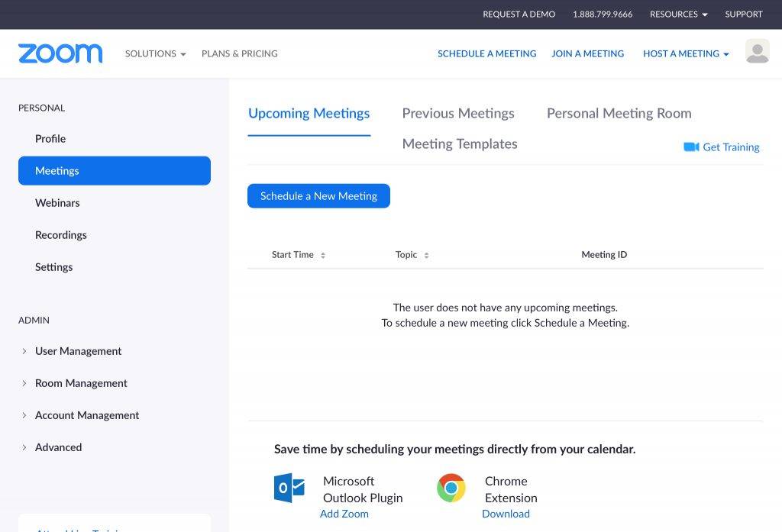The image size is (782, 532).
Task: Expand the Room Management section
Action: (x=81, y=383)
